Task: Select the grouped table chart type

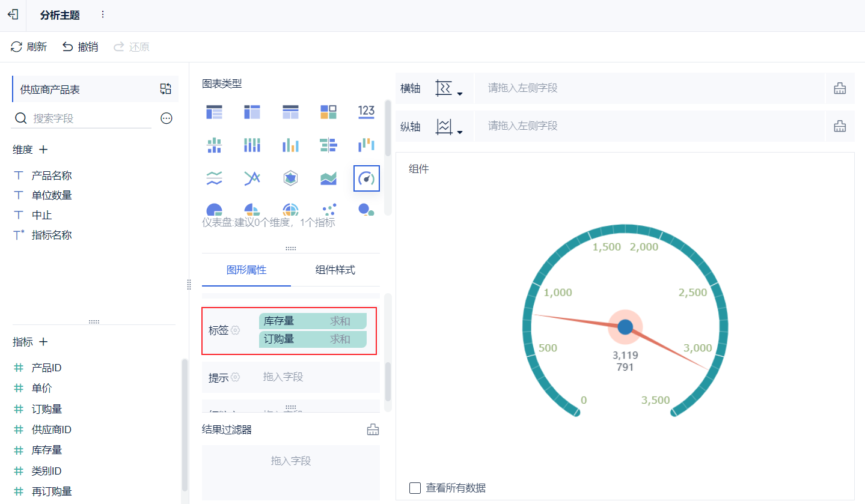Action: 252,112
